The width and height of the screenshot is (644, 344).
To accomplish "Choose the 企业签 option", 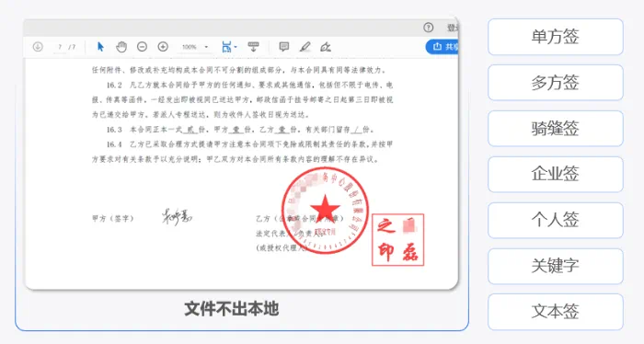I will [556, 174].
